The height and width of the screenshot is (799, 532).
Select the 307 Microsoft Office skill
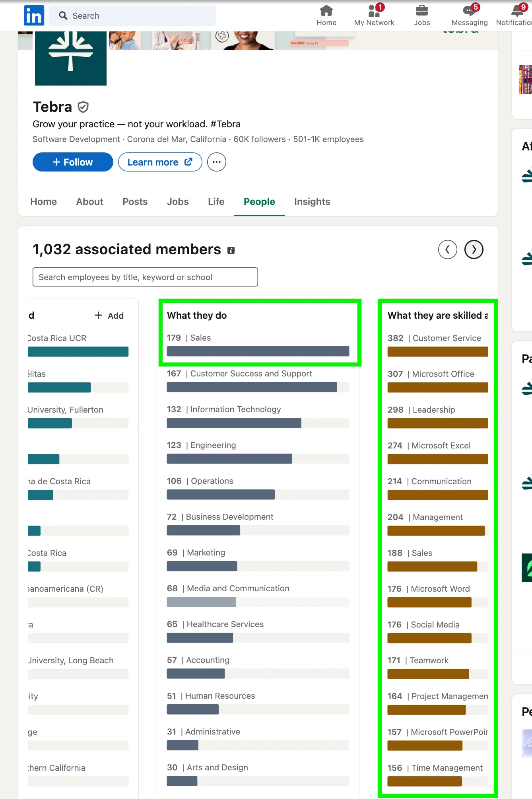438,380
